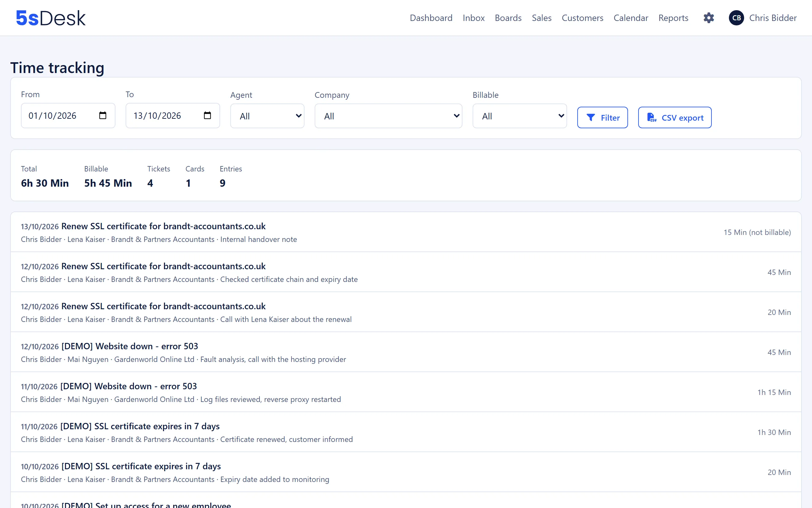The image size is (812, 508).
Task: Click the 5sDesk logo
Action: point(51,18)
